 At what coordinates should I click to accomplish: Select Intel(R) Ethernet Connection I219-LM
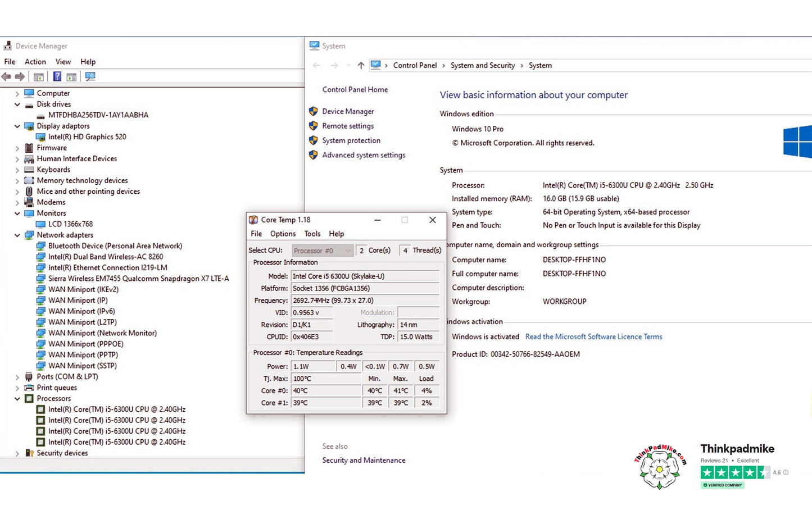point(108,268)
